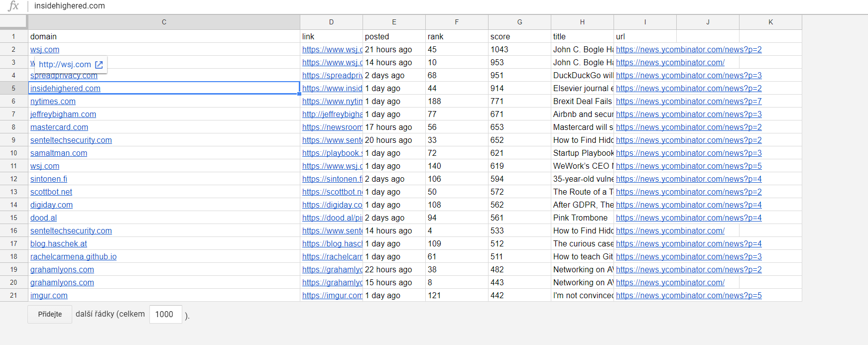Viewport: 868px width, 345px height.
Task: Select the 'domain' header cell
Action: point(164,36)
